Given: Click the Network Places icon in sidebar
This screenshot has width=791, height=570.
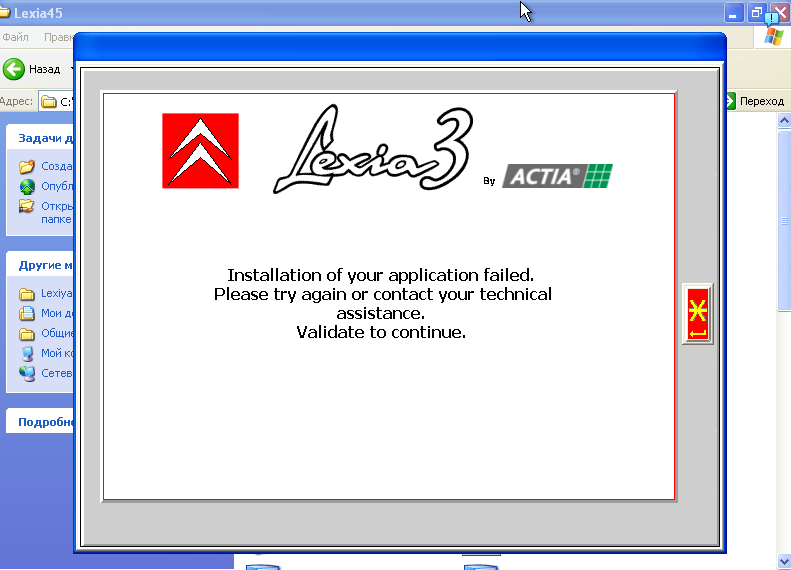Looking at the screenshot, I should (x=27, y=373).
